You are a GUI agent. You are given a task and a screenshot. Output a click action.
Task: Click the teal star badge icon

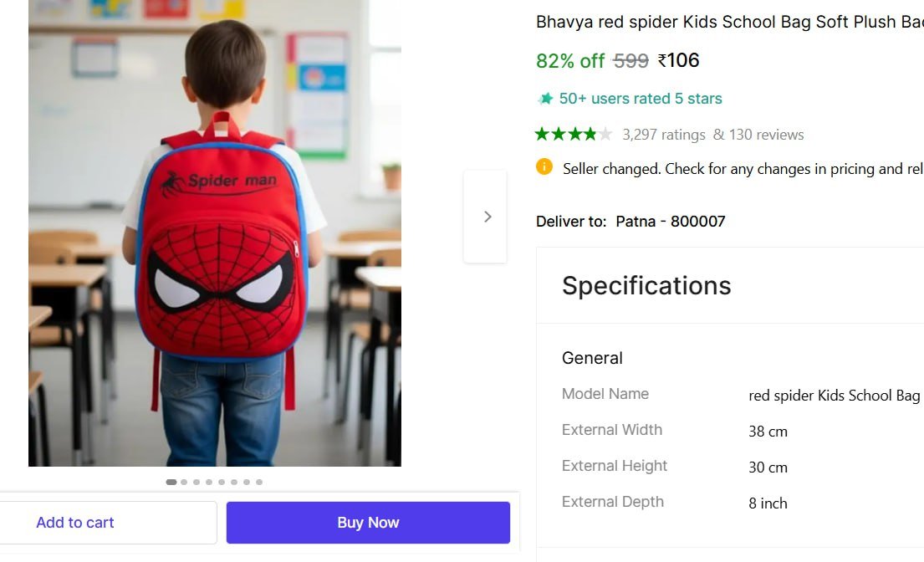pos(546,99)
